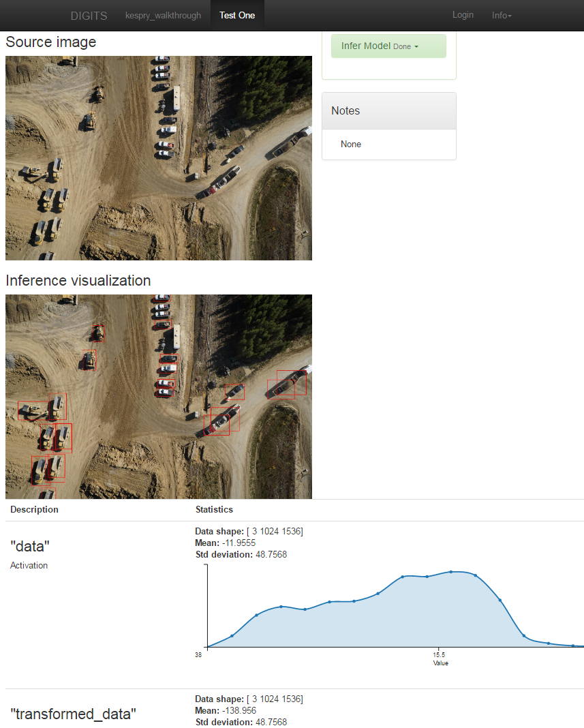Image resolution: width=584 pixels, height=728 pixels.
Task: Click the "data" layer name
Action: pyautogui.click(x=30, y=545)
